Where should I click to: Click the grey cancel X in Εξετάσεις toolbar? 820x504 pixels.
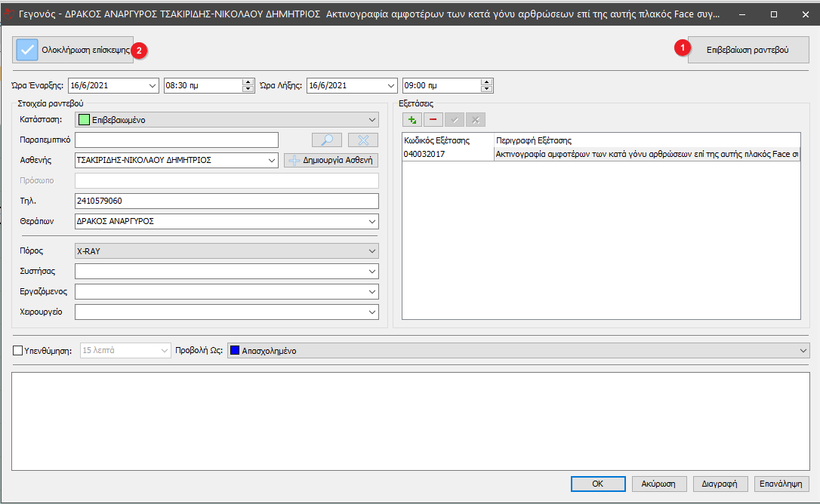(x=476, y=119)
